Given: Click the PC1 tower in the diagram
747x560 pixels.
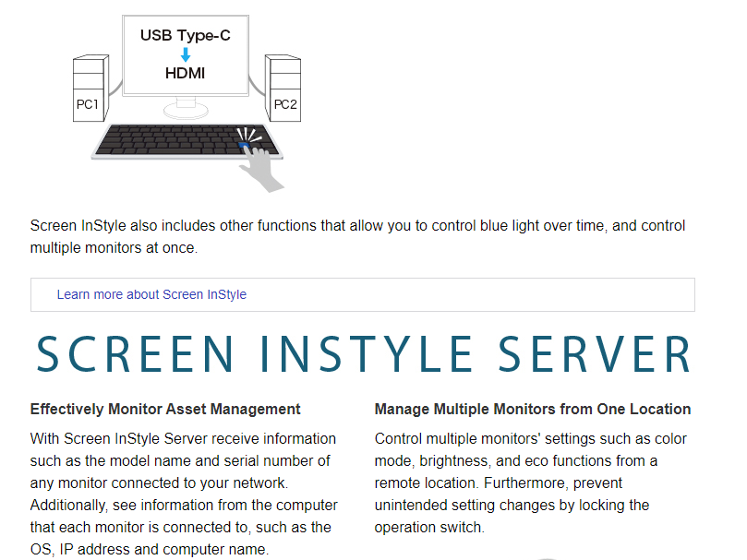Looking at the screenshot, I should [x=90, y=88].
